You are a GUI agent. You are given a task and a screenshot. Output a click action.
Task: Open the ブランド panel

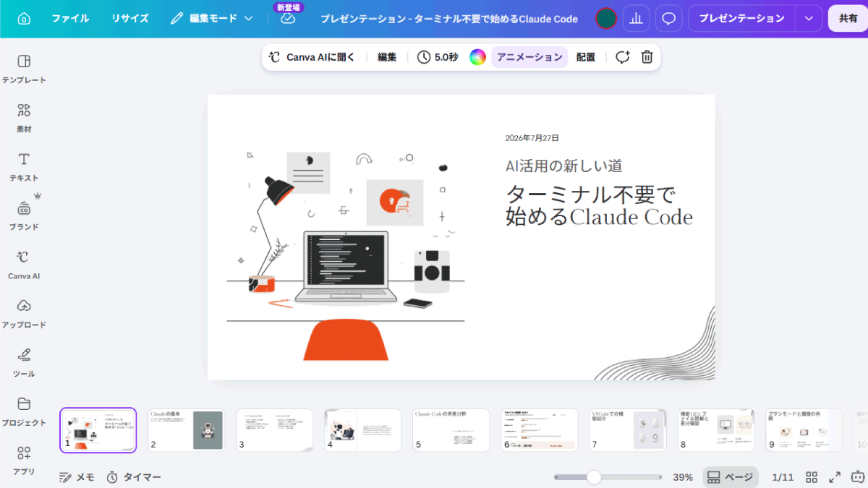[x=24, y=216]
